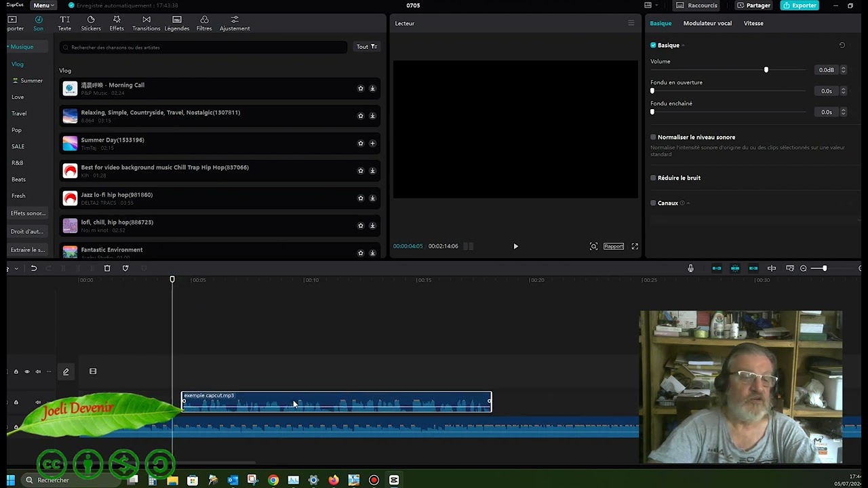Open the Tout filter dropdown

(x=367, y=47)
